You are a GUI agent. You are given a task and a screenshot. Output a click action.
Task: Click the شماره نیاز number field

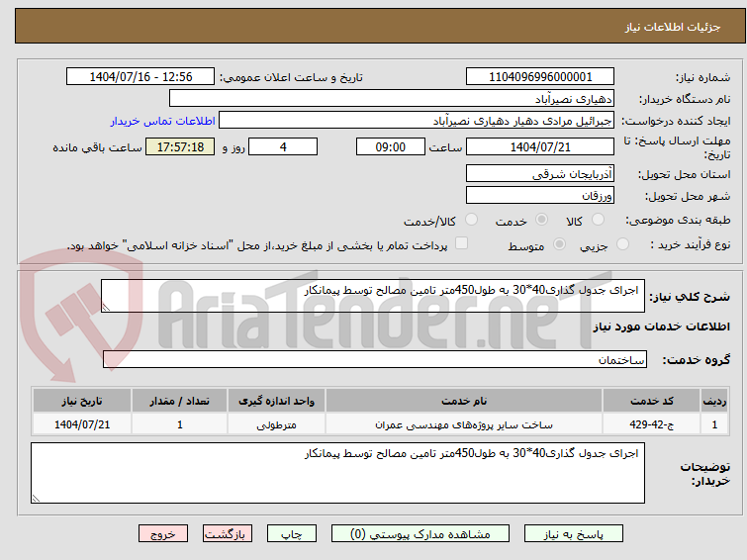540,77
